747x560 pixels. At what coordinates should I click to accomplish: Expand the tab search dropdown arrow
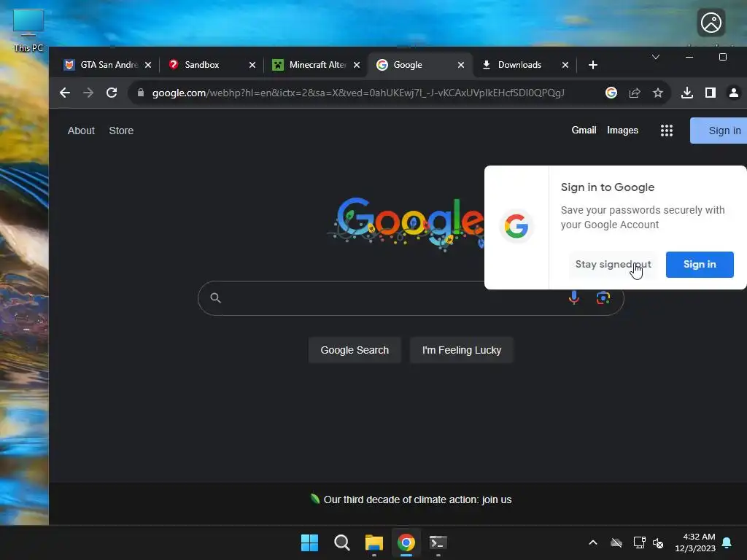tap(656, 57)
